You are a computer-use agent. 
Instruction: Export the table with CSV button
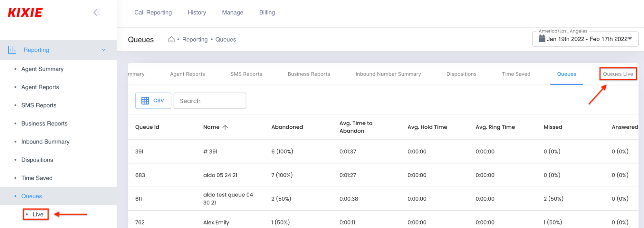click(x=153, y=101)
